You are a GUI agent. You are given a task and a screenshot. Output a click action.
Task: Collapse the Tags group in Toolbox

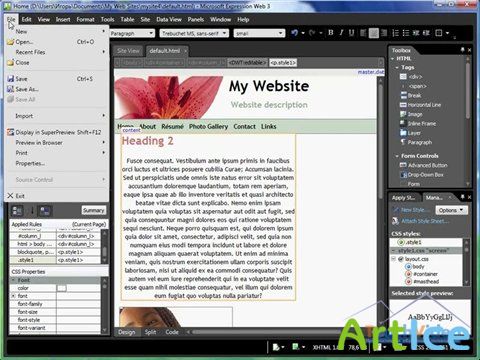click(x=397, y=67)
